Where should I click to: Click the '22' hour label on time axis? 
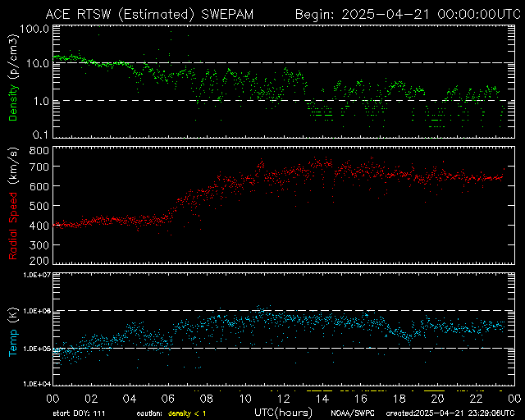[476, 399]
